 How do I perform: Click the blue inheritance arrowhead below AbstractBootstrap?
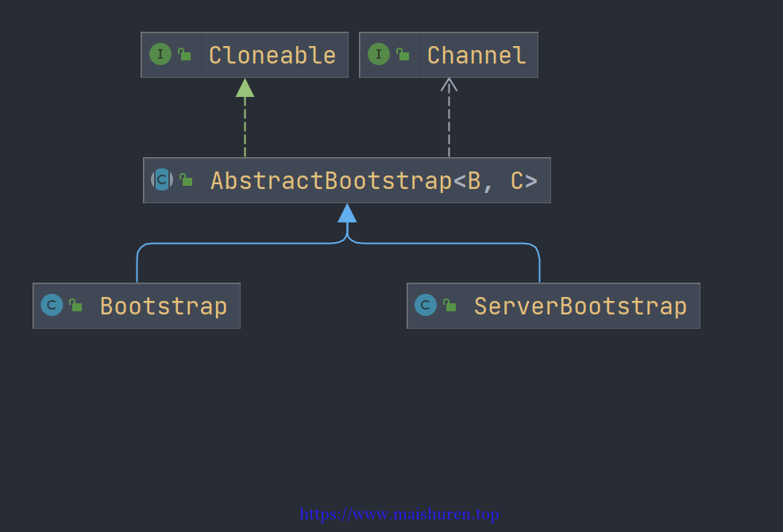tap(347, 214)
